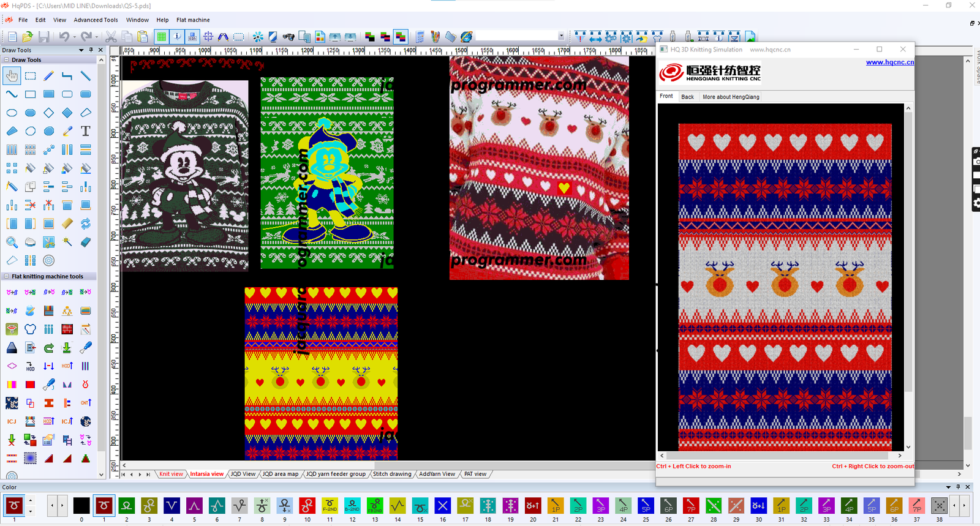
Task: Select the blue color swatch number 16
Action: pos(443,506)
